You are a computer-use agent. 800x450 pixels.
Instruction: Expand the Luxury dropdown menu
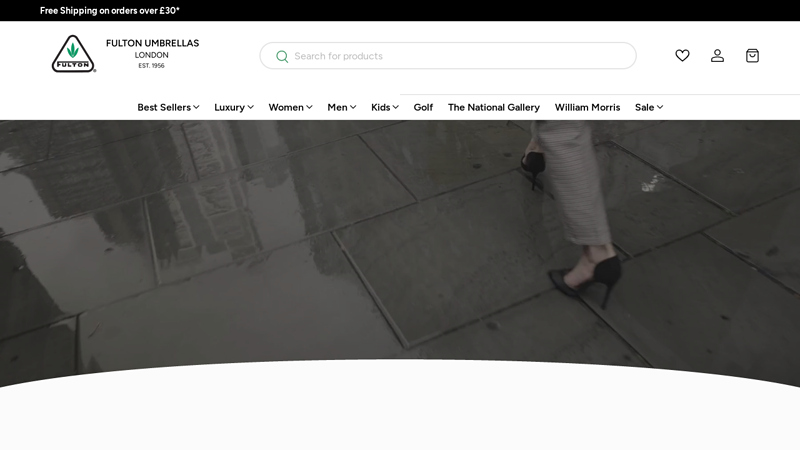[x=234, y=107]
